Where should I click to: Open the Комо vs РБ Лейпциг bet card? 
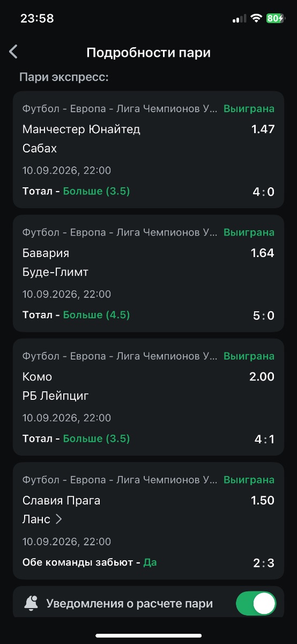(x=148, y=397)
